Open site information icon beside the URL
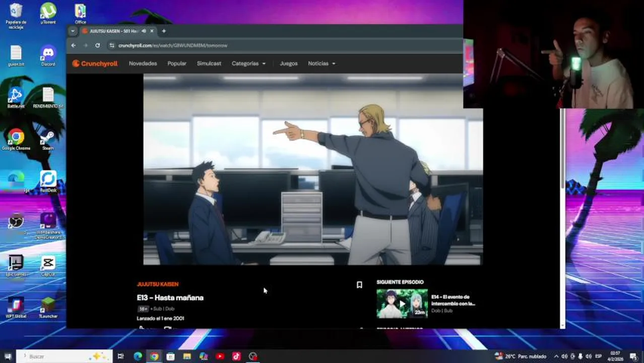 (x=112, y=45)
